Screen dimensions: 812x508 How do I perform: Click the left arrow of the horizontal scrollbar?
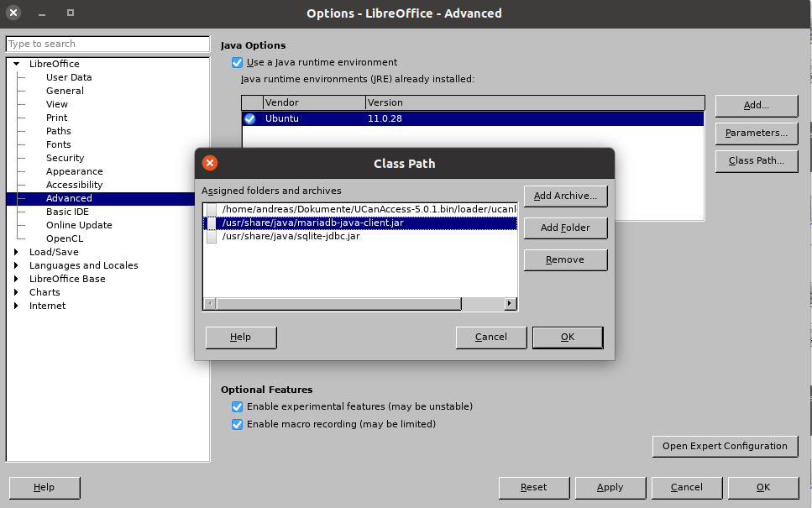(x=210, y=304)
